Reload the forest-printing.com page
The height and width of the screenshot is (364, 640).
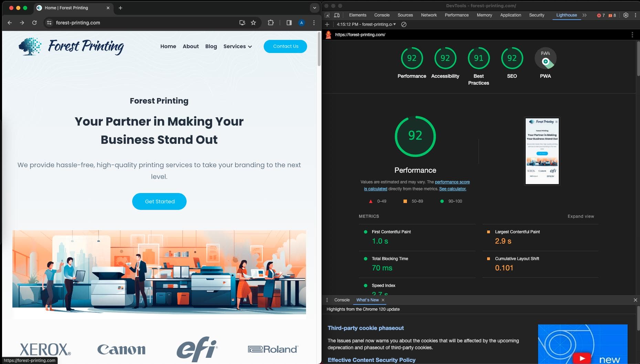(34, 23)
